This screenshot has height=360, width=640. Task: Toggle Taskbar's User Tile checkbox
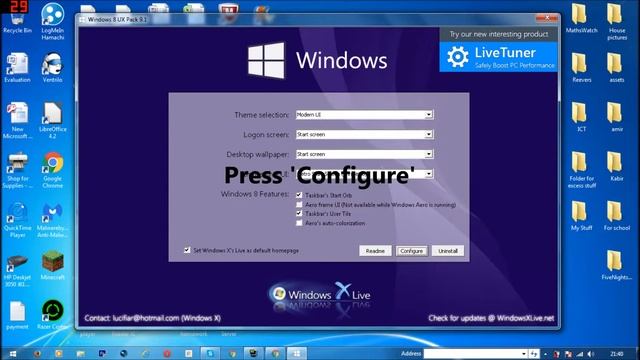click(299, 213)
